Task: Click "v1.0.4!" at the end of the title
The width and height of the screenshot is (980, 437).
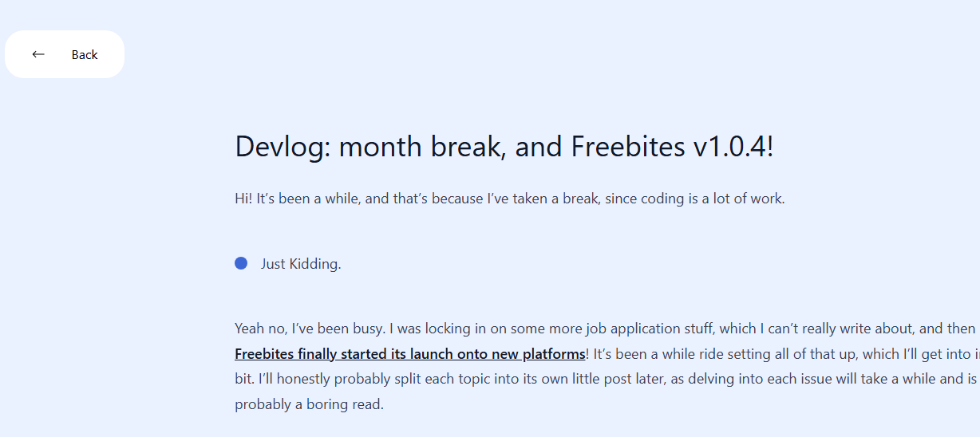Action: click(733, 147)
